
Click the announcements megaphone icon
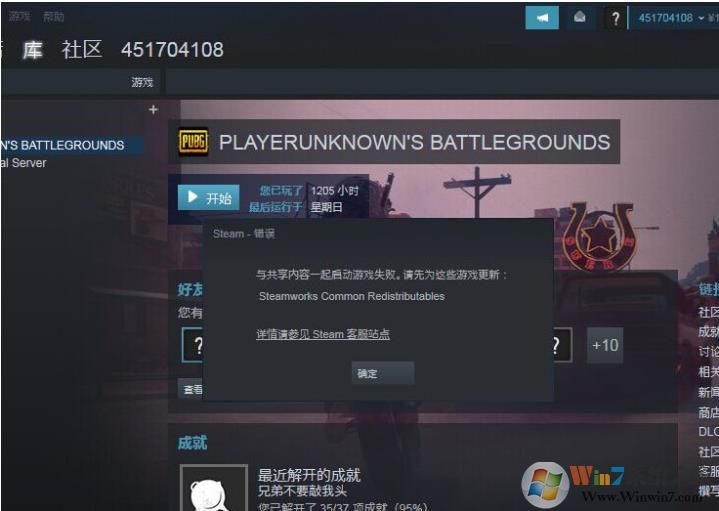[542, 18]
